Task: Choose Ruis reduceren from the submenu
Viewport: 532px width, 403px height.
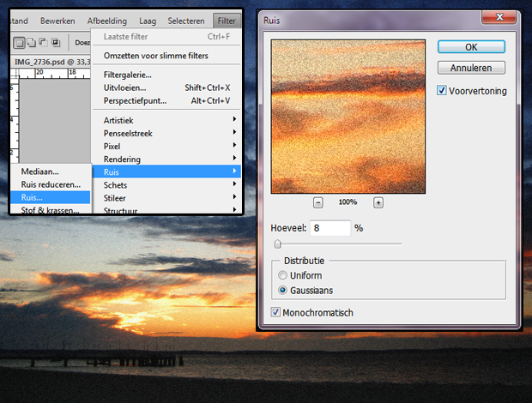Action: (x=51, y=184)
